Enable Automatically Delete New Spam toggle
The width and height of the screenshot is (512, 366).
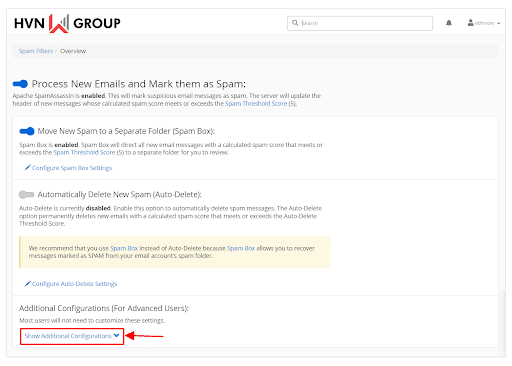coord(27,194)
